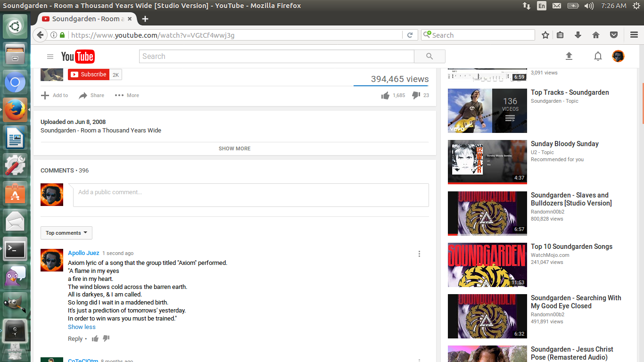Open a new Firefox tab
This screenshot has height=362, width=644.
145,19
